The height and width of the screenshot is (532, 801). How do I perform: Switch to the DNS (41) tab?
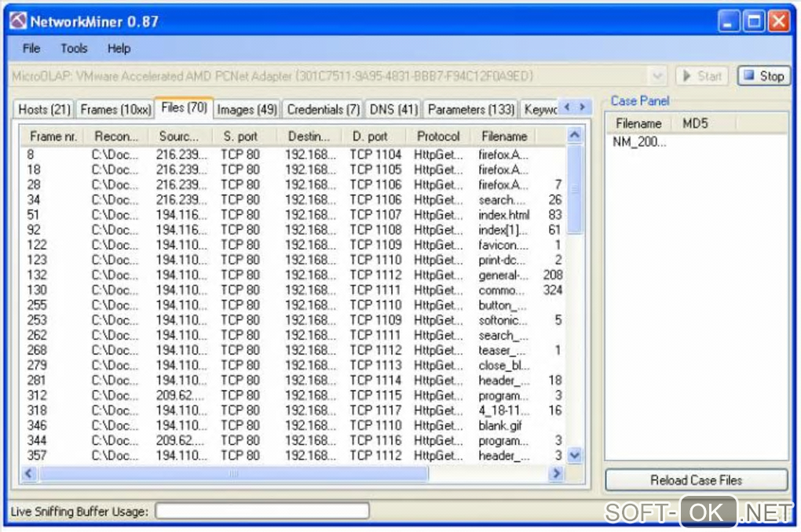[x=393, y=109]
